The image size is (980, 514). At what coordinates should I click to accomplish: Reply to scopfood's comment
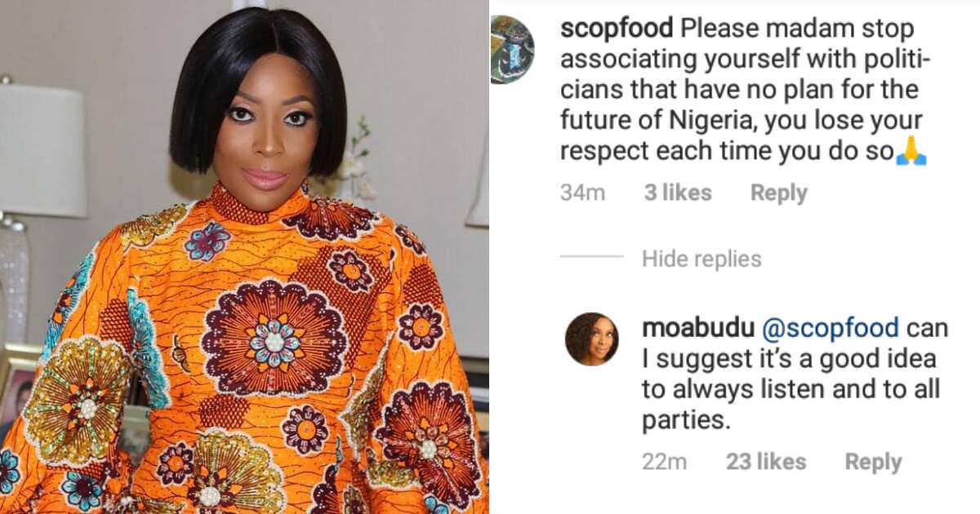point(778,193)
